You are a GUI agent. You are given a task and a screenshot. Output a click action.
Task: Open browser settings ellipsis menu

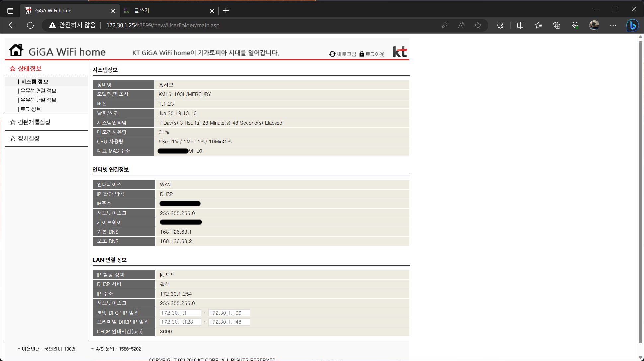[x=613, y=25]
